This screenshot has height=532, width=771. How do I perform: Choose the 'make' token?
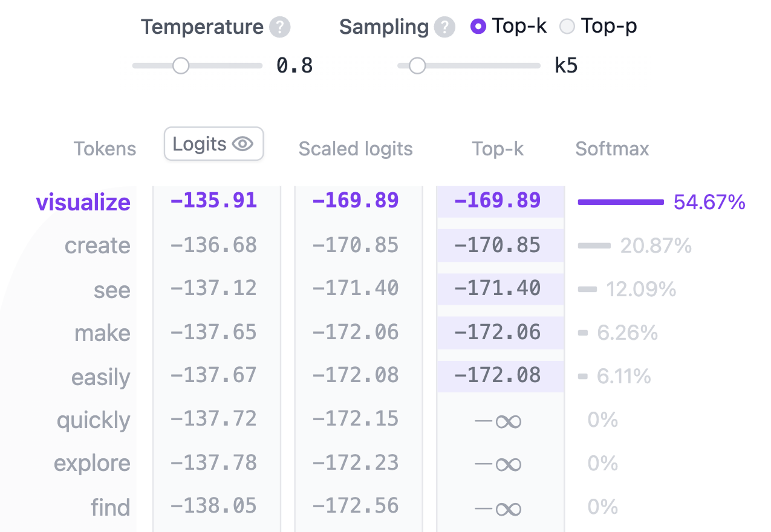(102, 333)
